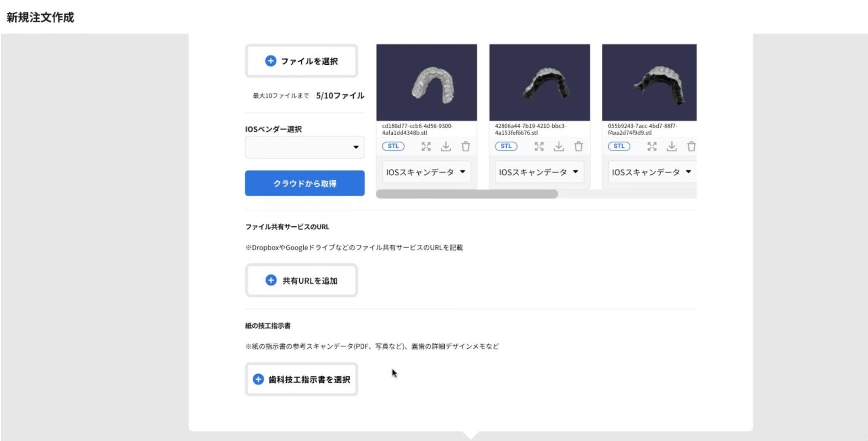Download the 42806a44 STL file
This screenshot has width=868, height=441.
pos(559,146)
